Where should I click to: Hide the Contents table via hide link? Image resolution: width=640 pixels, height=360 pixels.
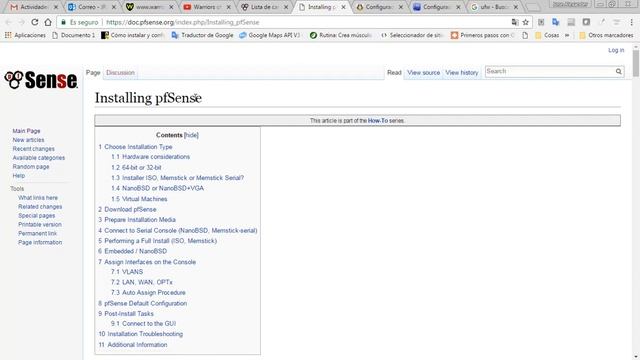click(191, 135)
